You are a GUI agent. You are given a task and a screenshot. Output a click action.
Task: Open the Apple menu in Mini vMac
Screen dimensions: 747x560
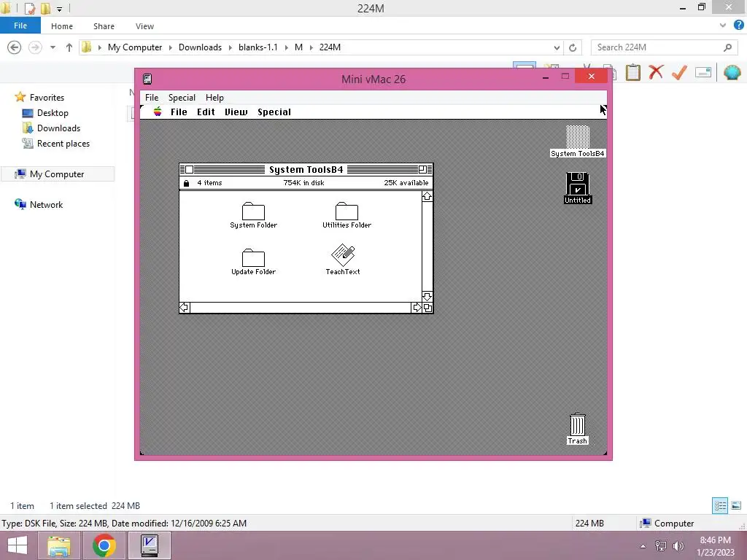(x=158, y=112)
